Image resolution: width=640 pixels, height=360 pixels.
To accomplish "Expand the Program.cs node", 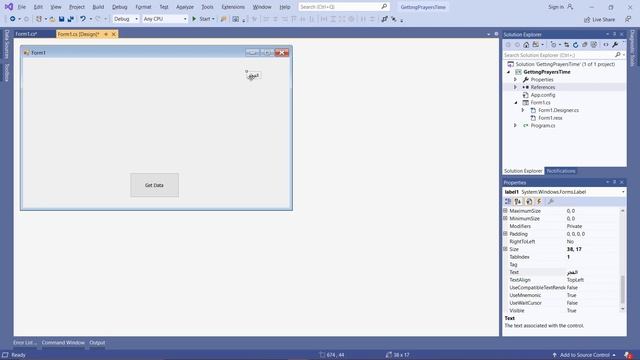I will tap(516, 126).
